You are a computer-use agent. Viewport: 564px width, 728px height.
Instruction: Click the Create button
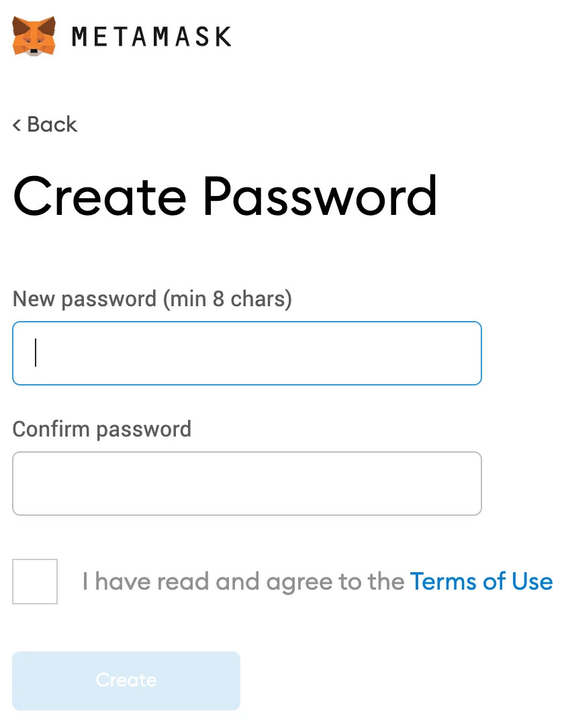click(x=126, y=680)
